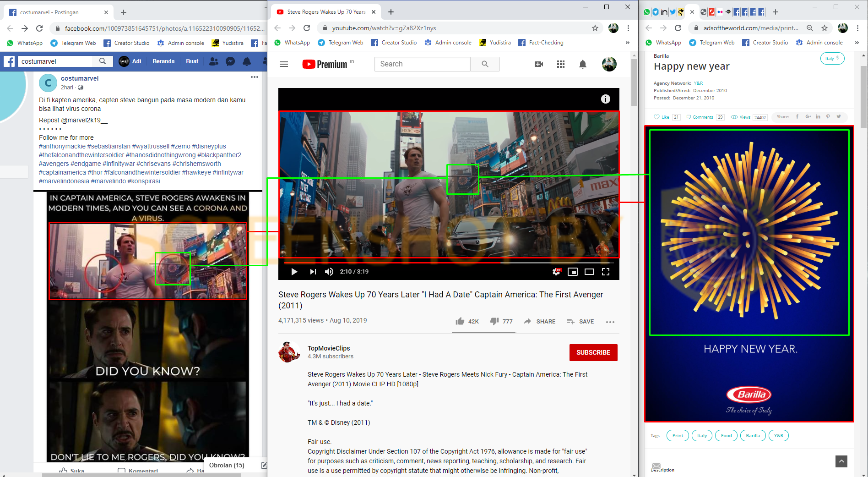Skip to next video in YouTube player
The image size is (868, 477).
point(313,272)
